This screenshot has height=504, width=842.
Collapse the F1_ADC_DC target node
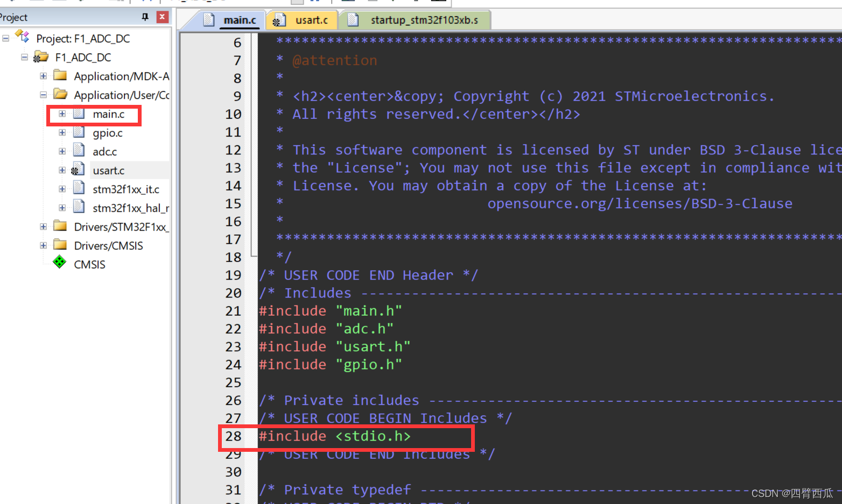click(24, 56)
